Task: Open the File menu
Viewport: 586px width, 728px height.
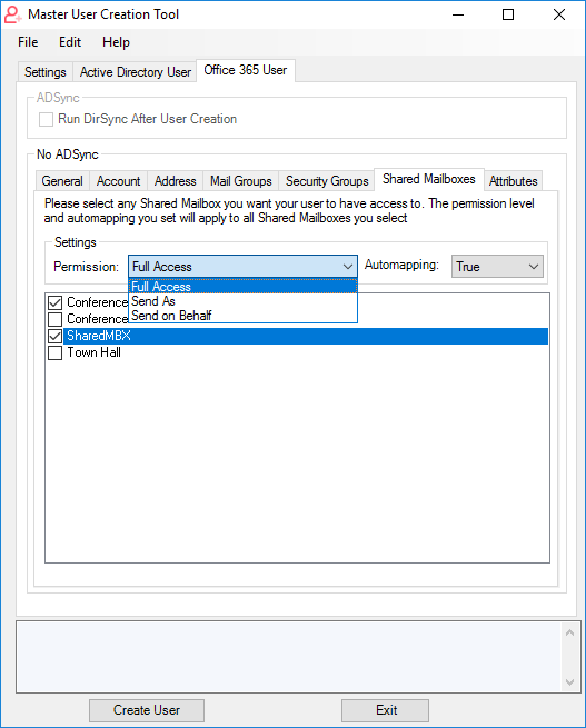Action: point(28,42)
